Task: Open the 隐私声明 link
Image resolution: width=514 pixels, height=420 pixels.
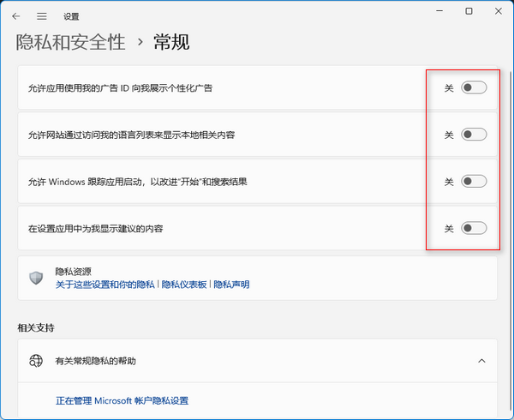Action: click(231, 285)
